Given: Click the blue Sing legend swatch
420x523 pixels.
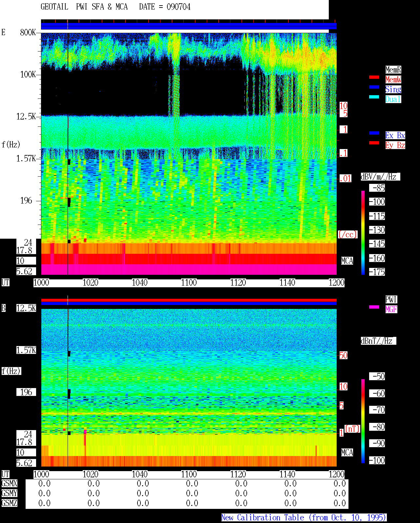Looking at the screenshot, I should pos(374,87).
